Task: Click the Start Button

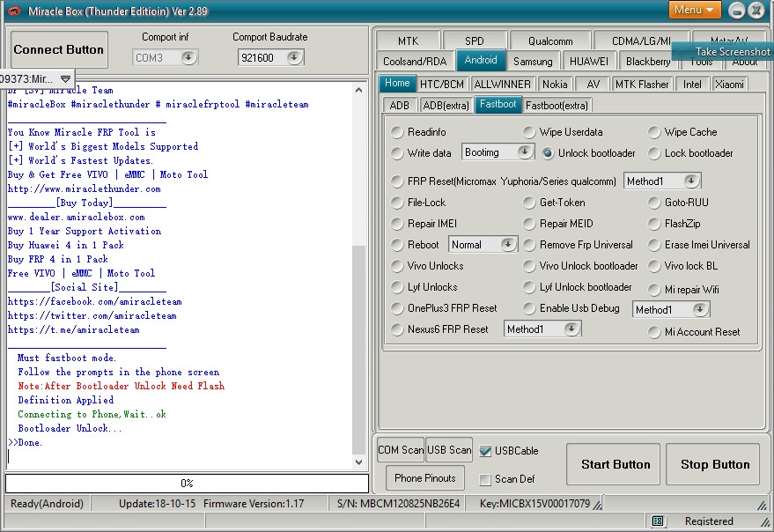Action: [613, 464]
